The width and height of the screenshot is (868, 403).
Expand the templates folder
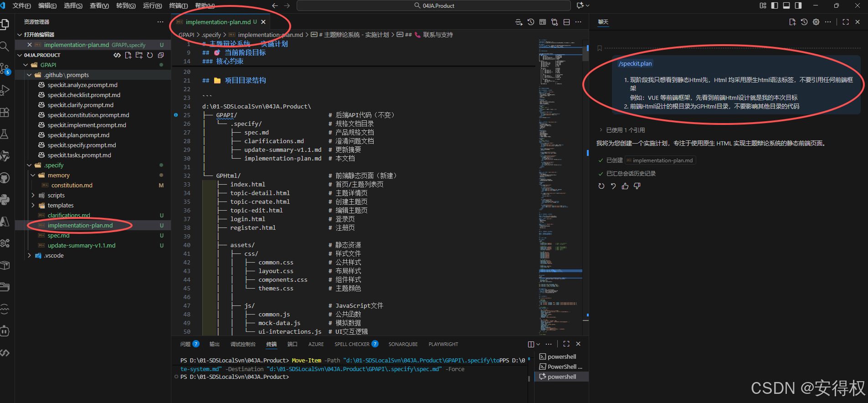(x=33, y=206)
